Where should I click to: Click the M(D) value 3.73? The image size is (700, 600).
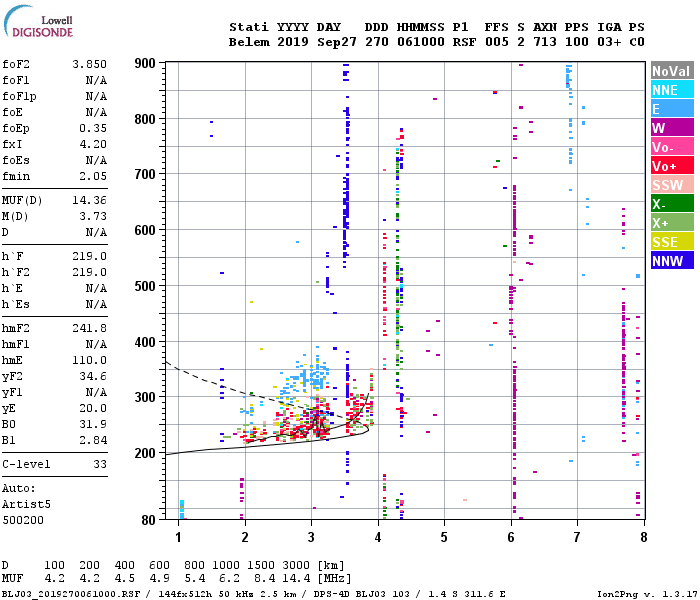93,217
